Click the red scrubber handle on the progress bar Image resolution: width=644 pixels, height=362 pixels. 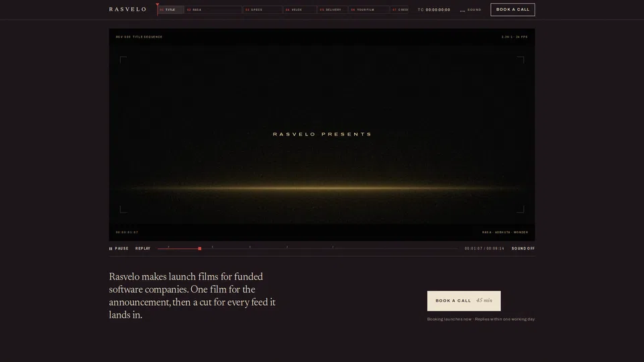click(200, 248)
